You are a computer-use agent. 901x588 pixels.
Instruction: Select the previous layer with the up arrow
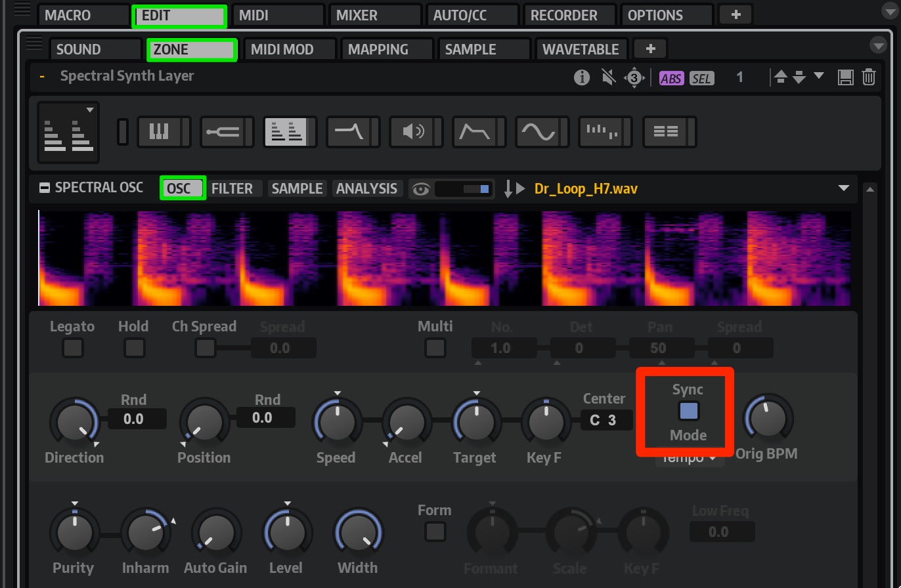click(x=780, y=77)
